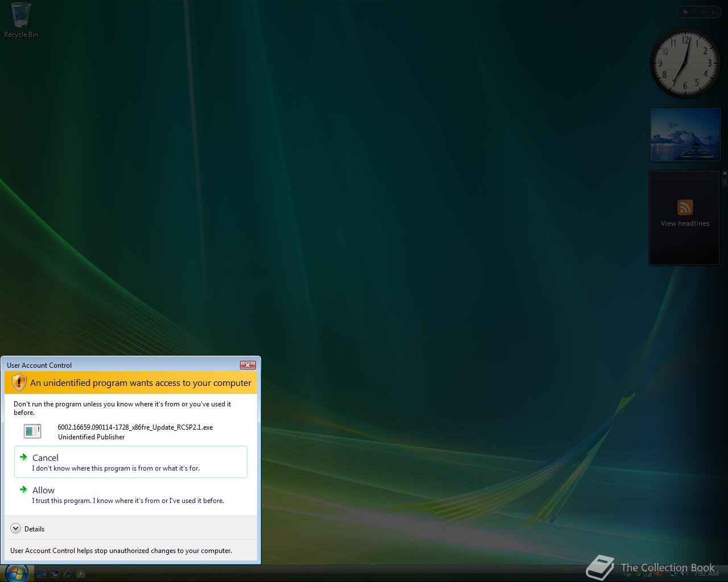The height and width of the screenshot is (582, 728).
Task: Launch Internet Explorer from Quick Launch
Action: coord(68,574)
